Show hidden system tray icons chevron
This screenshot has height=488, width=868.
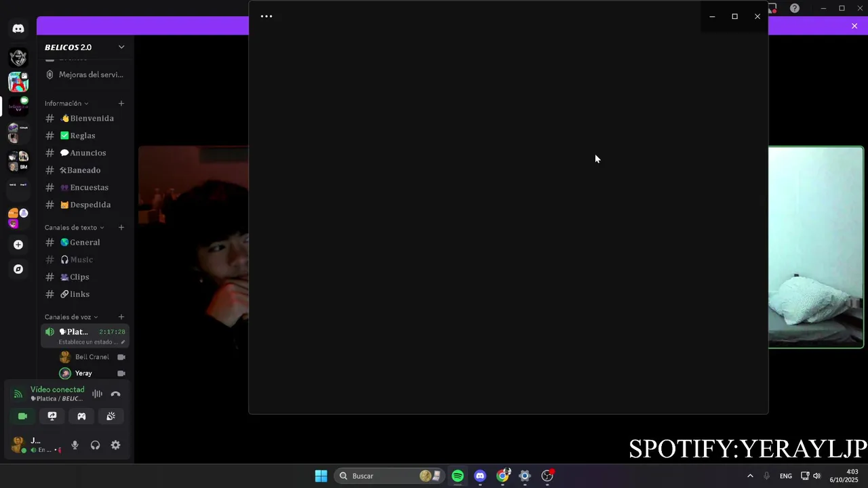tap(750, 476)
